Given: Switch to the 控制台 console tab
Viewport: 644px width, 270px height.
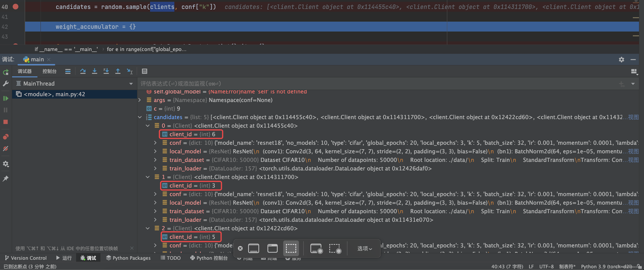Looking at the screenshot, I should 49,71.
